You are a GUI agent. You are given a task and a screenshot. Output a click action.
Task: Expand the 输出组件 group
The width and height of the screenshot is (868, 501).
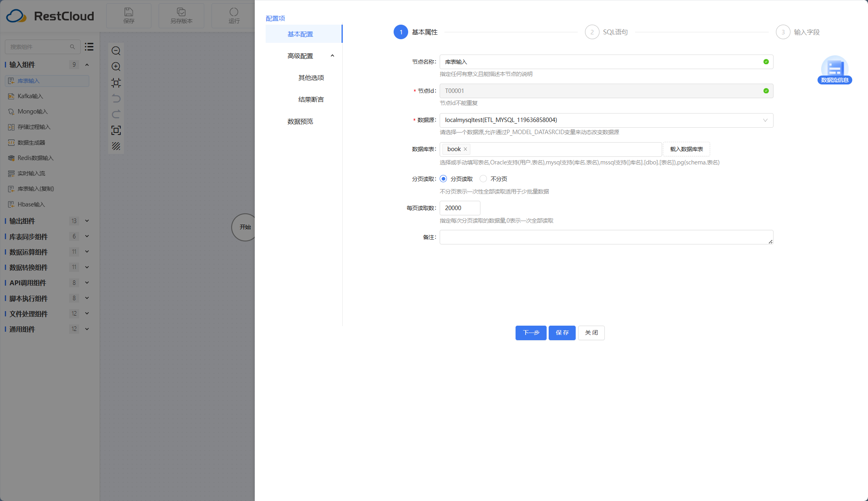(87, 221)
